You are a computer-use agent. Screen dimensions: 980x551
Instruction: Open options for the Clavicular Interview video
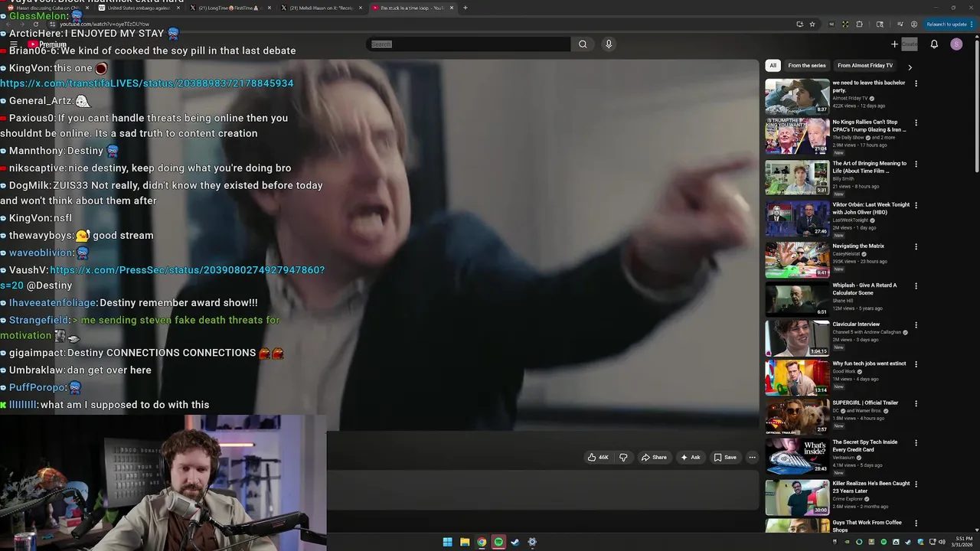click(916, 324)
